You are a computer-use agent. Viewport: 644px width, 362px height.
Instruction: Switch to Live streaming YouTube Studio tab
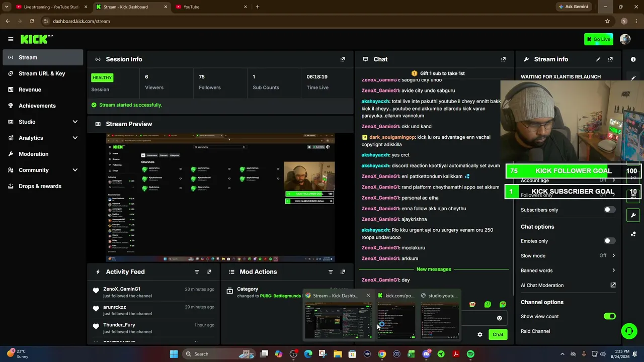click(x=51, y=7)
